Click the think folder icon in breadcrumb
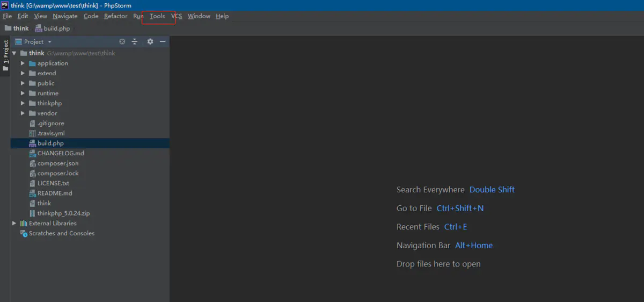Screen dimensions: 644x302 pos(8,28)
